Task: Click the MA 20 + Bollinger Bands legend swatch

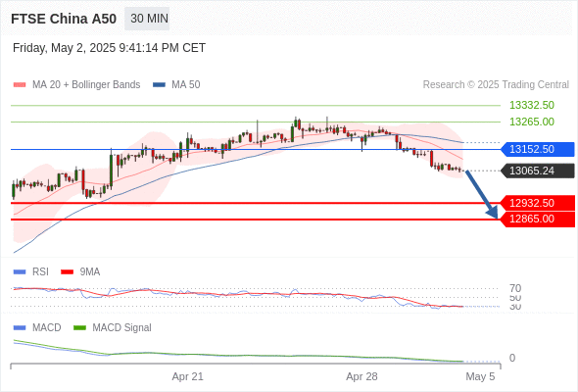Action: [20, 85]
